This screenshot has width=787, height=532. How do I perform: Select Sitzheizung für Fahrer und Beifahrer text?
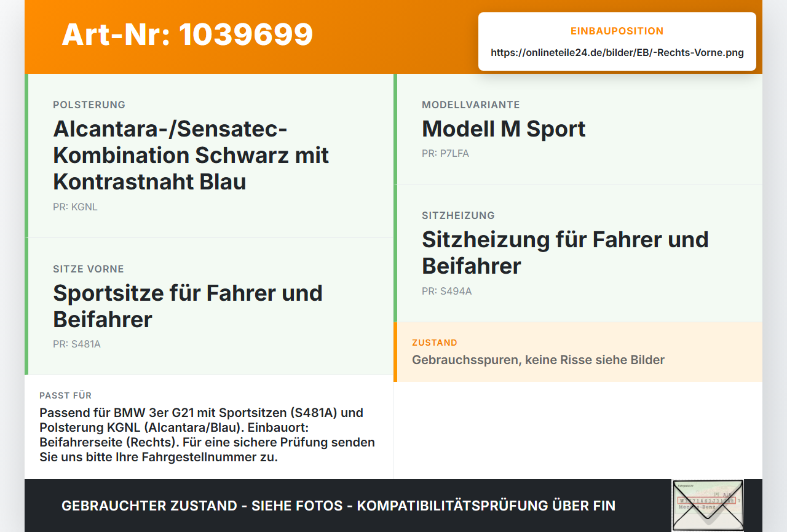pyautogui.click(x=565, y=252)
